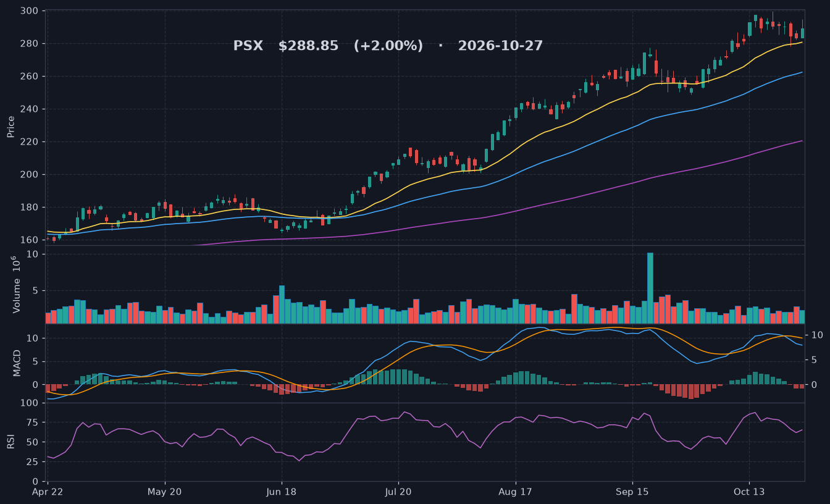Select the 180 tick on Price axis
The image size is (830, 504).
coord(29,208)
